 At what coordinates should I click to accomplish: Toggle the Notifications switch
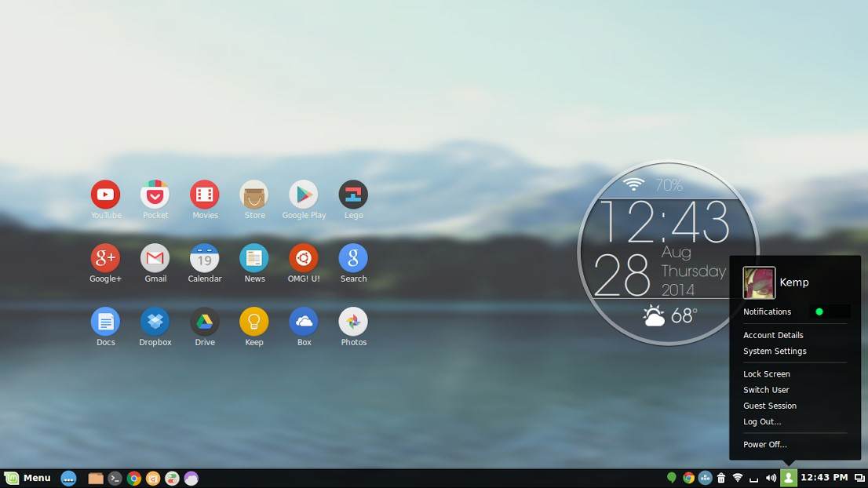829,311
